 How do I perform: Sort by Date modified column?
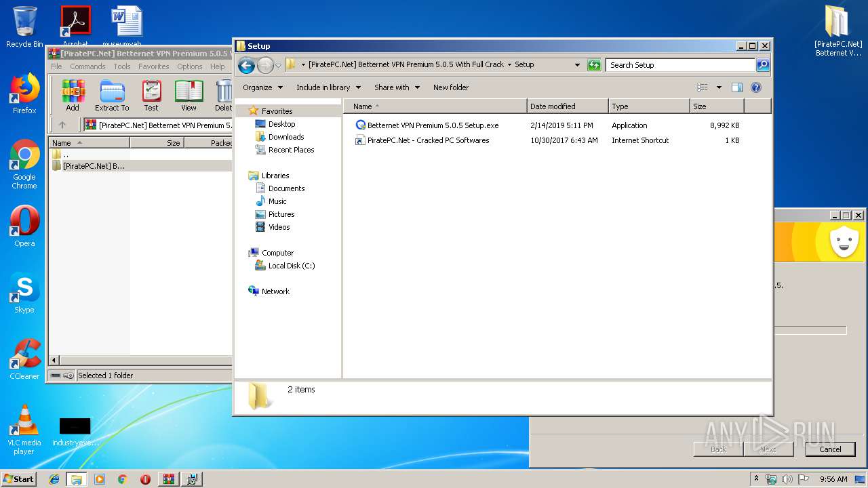568,106
